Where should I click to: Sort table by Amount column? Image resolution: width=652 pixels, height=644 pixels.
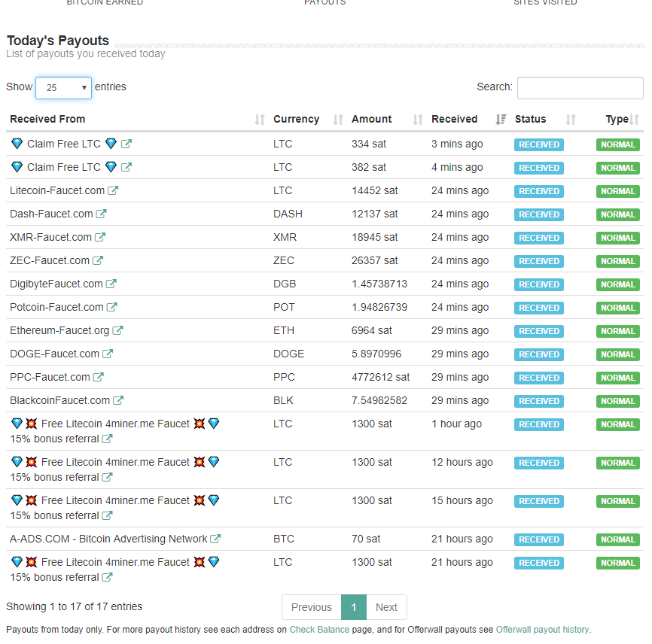(x=371, y=119)
